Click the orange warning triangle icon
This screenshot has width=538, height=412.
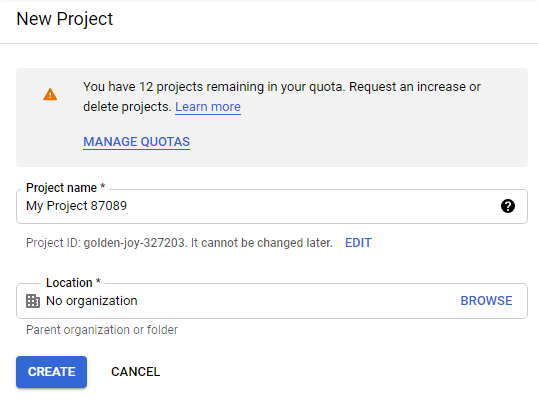[50, 94]
